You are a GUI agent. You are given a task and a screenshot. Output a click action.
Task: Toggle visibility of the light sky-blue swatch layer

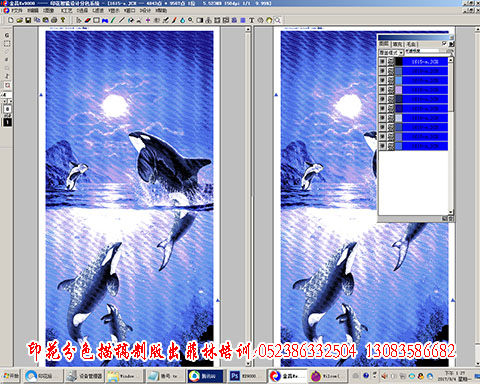382,80
